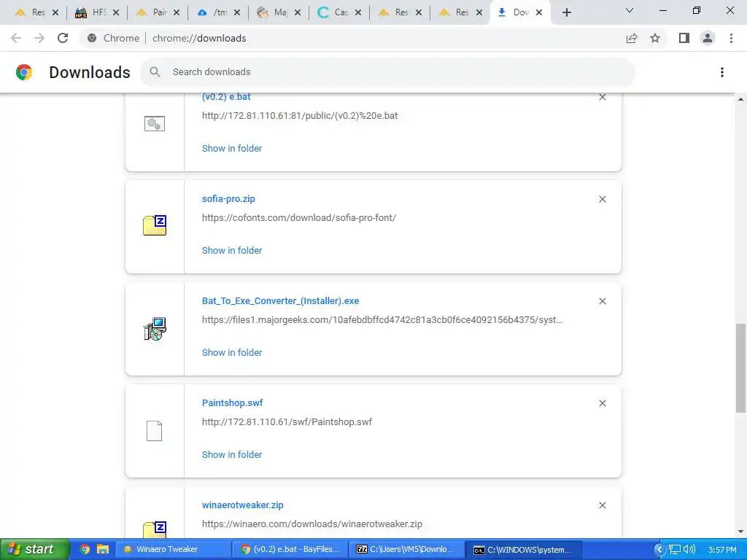Show sofia-pro.zip in folder
The height and width of the screenshot is (560, 747).
pyautogui.click(x=232, y=251)
